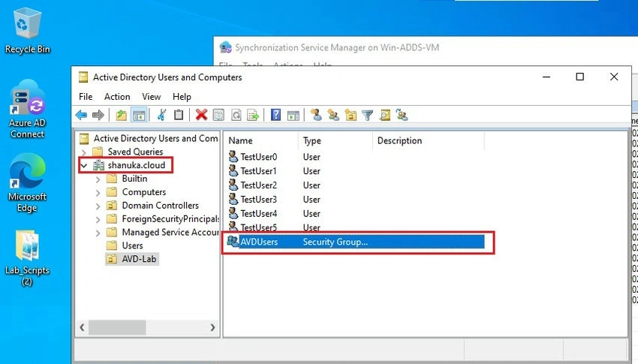
Task: Click AVDUsers security group icon
Action: click(x=233, y=241)
